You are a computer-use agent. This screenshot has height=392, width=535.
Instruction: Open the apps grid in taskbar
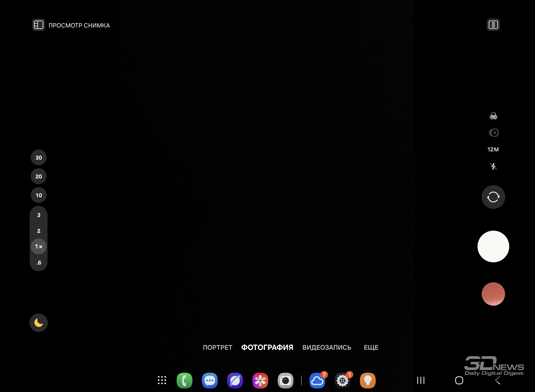coord(162,380)
